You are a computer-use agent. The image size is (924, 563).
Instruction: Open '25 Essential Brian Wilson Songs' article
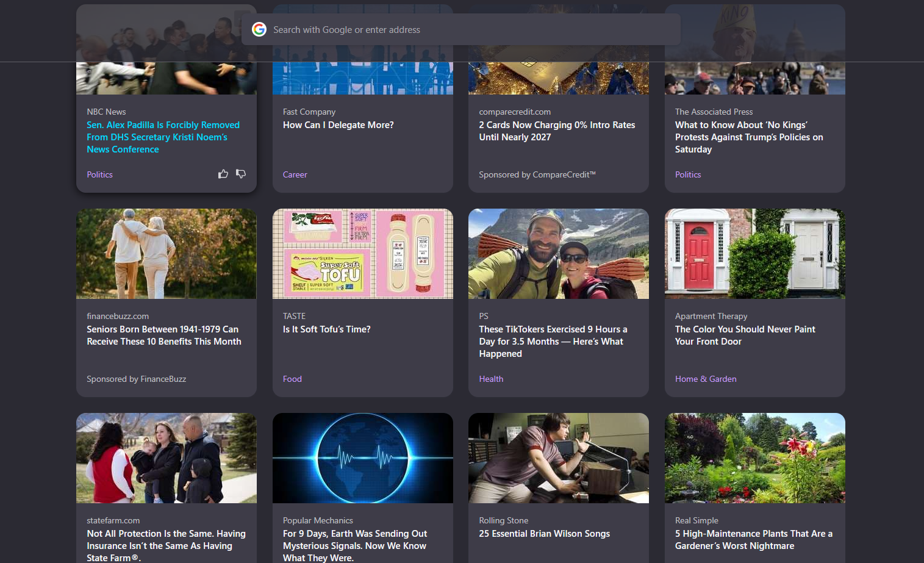tap(545, 533)
